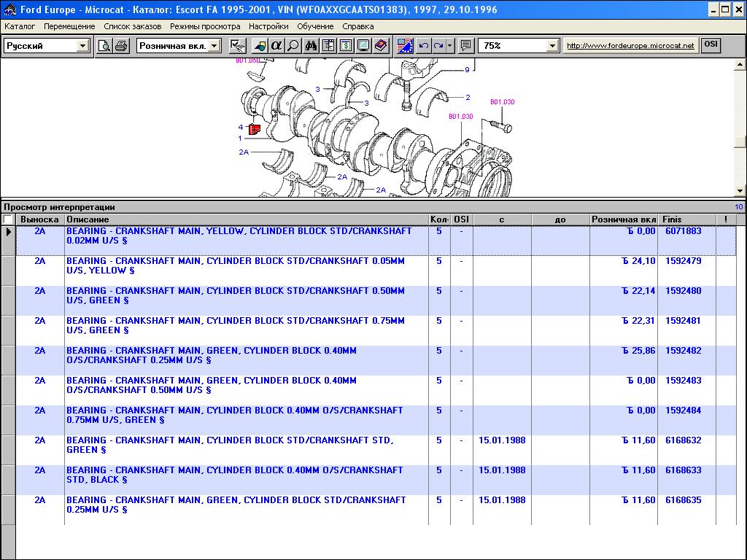Click the undo arrow icon
This screenshot has height=560, width=747.
[x=424, y=46]
